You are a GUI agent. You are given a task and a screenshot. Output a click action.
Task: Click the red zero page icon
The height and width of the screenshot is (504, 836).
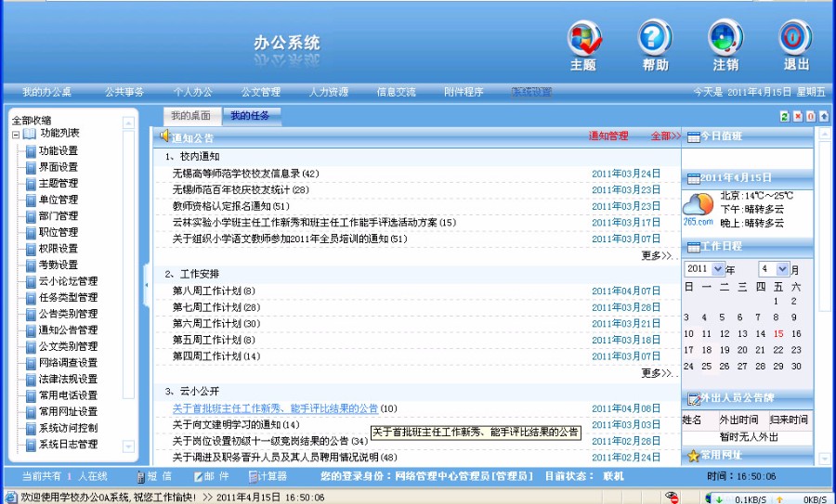(811, 116)
